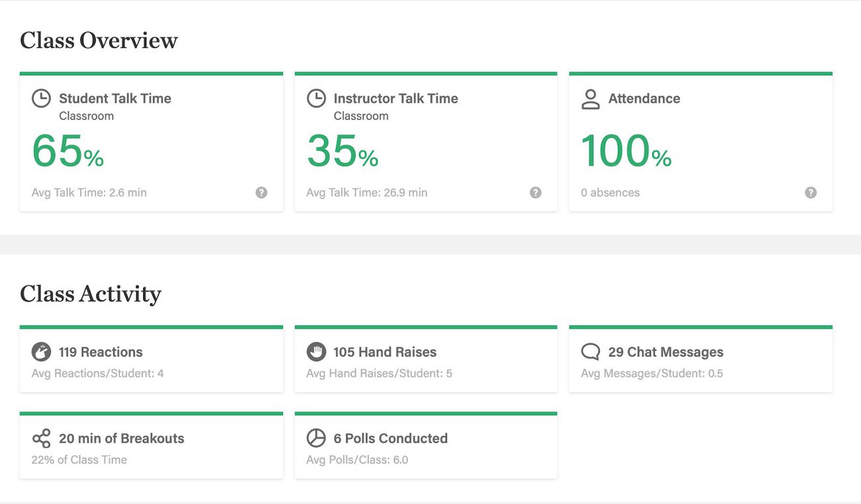Click the clock icon on Student Talk Time card
This screenshot has width=861, height=504.
41,97
